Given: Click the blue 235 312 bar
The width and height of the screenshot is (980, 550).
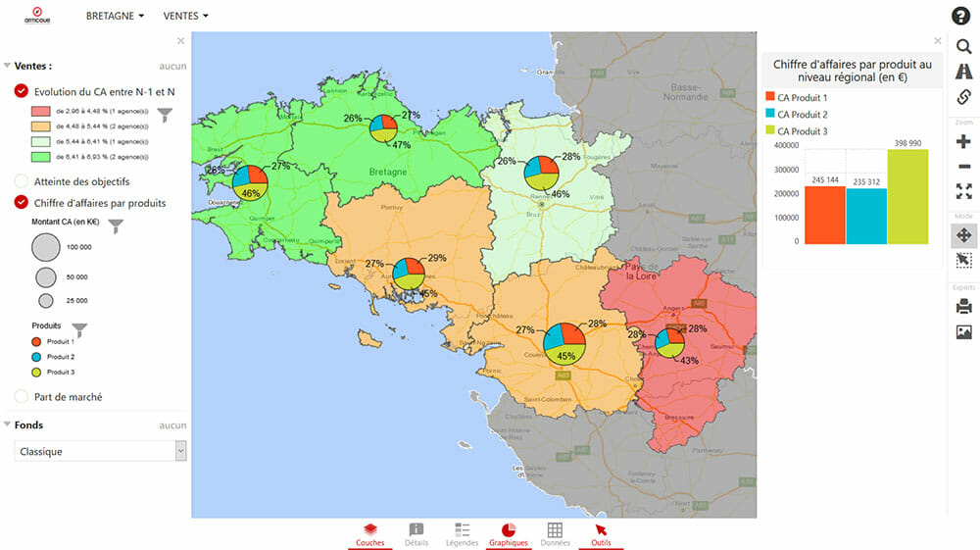Looking at the screenshot, I should click(x=866, y=217).
